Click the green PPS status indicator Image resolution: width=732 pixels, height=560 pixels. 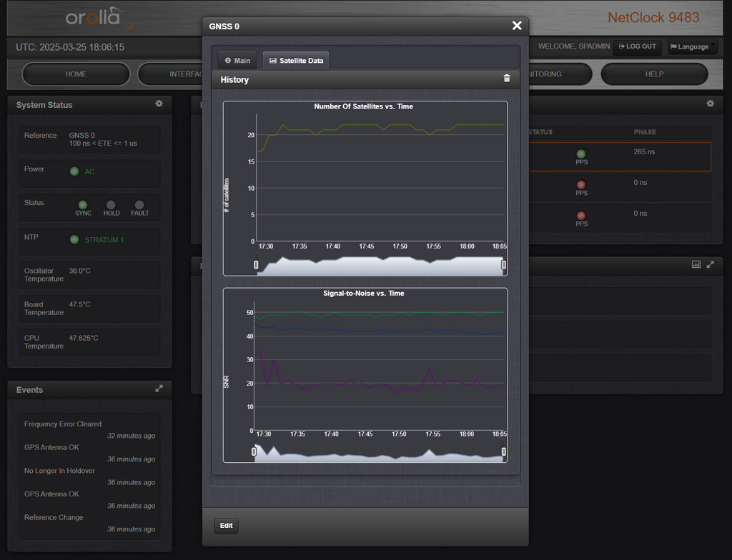(581, 154)
